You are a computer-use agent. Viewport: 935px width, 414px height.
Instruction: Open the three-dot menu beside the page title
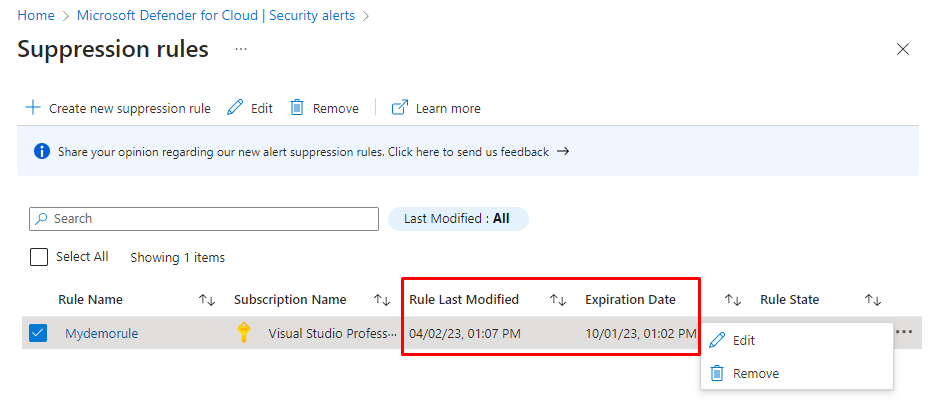(241, 49)
